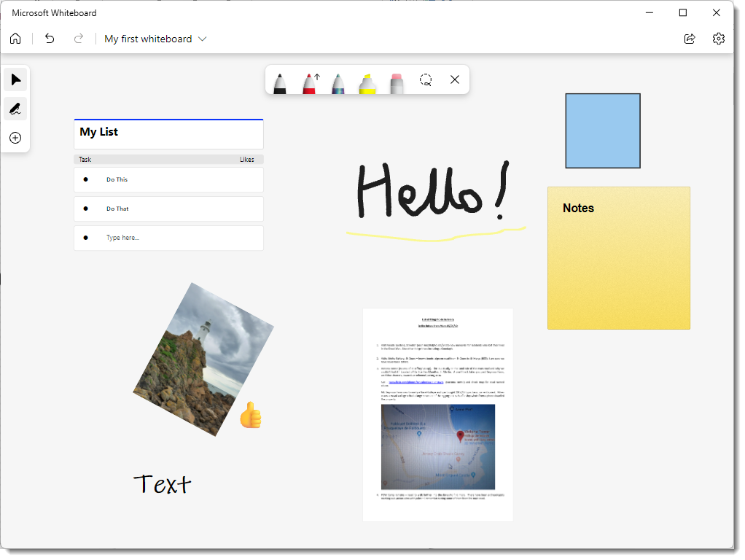Open the Create panel with plus icon

pyautogui.click(x=15, y=138)
